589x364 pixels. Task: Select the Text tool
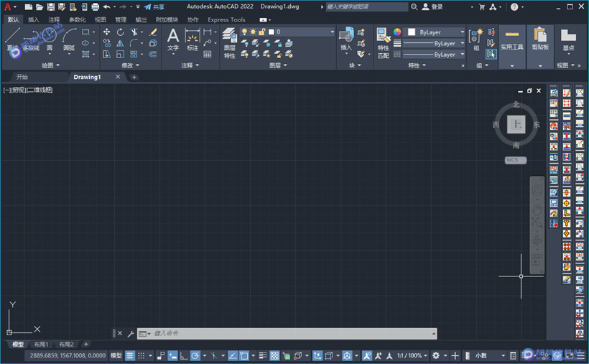point(173,39)
